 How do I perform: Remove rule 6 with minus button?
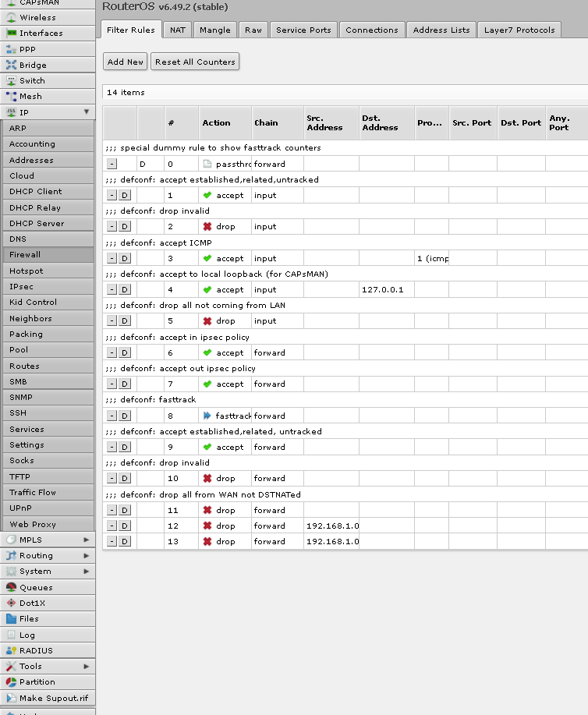[x=112, y=352]
